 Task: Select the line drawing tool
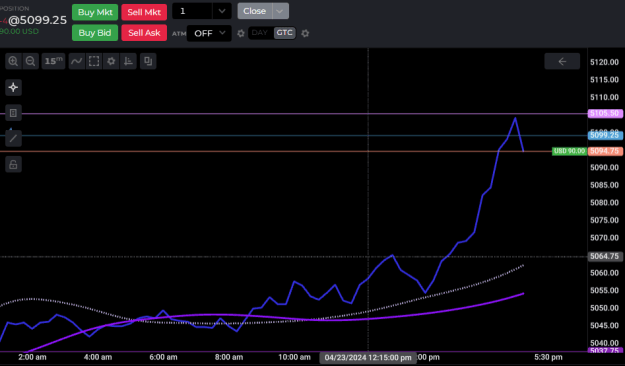13,138
